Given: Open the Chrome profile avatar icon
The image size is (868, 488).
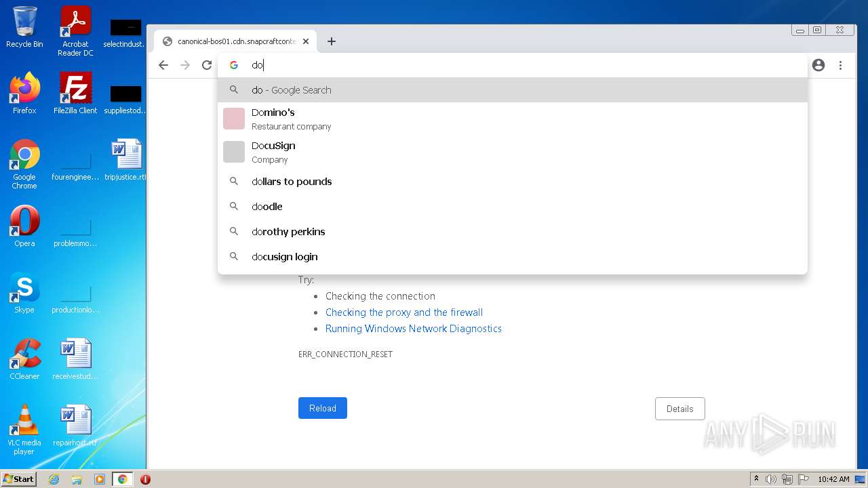Looking at the screenshot, I should pyautogui.click(x=818, y=65).
